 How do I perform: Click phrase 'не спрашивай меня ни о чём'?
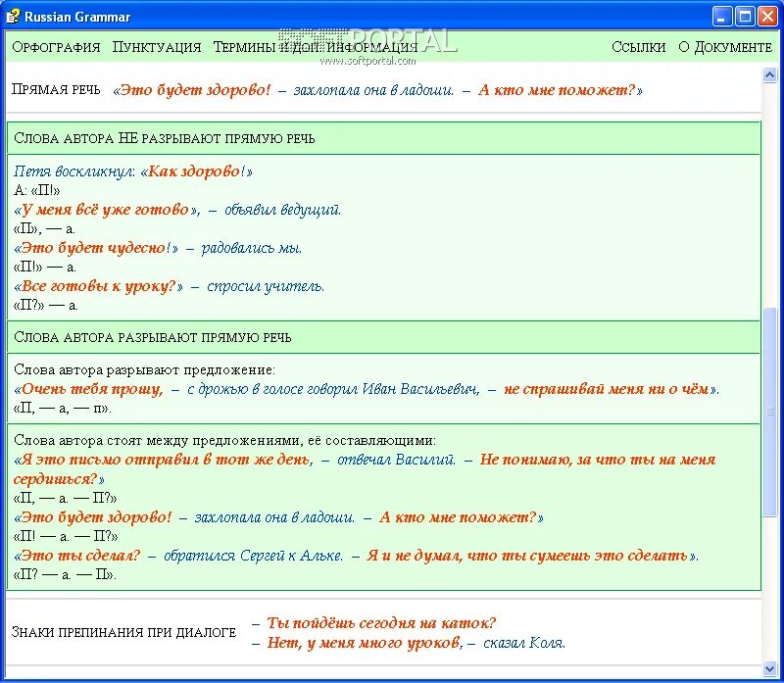(x=607, y=389)
